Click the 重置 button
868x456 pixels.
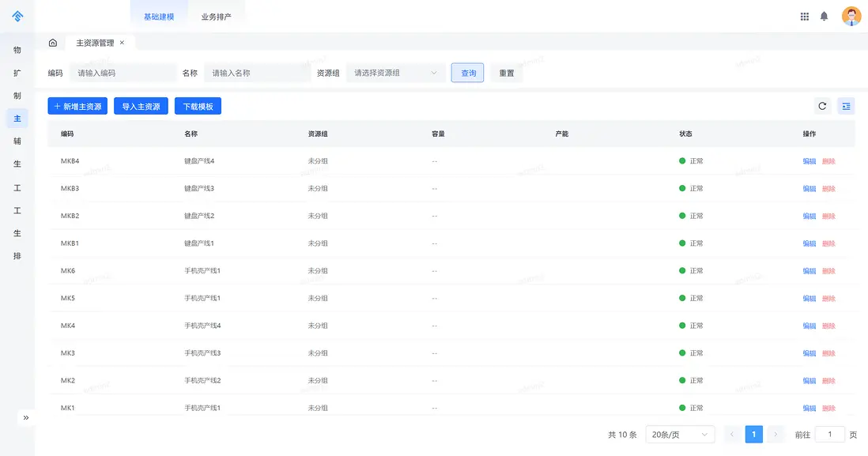[507, 73]
